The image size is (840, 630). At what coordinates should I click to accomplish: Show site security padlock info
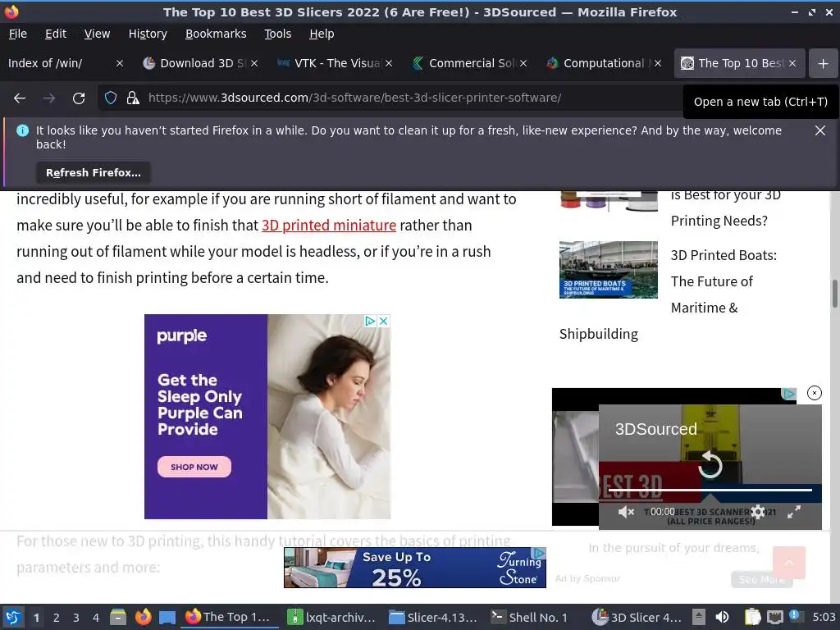pyautogui.click(x=133, y=98)
